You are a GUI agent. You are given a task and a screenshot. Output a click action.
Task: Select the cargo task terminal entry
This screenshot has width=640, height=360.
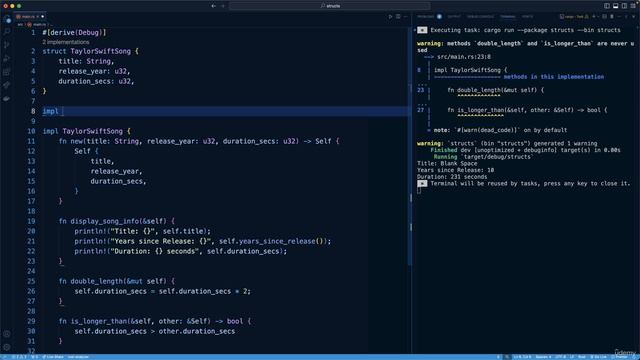click(574, 17)
